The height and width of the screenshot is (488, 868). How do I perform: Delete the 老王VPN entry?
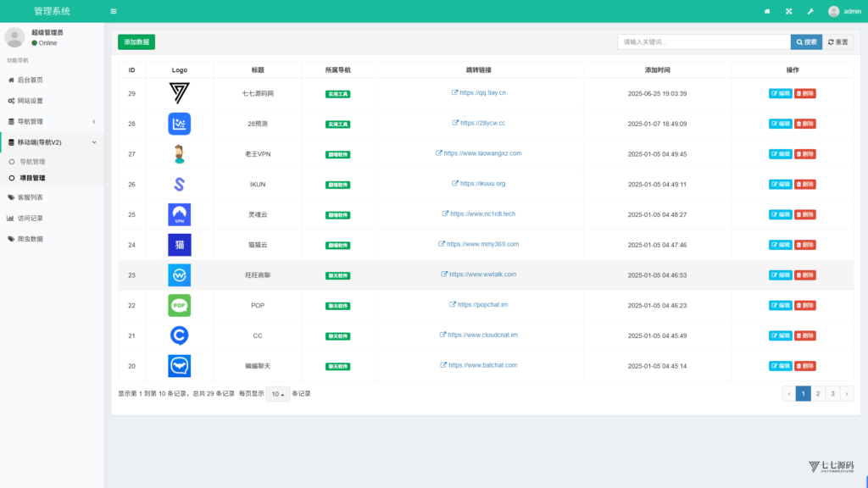pyautogui.click(x=805, y=154)
